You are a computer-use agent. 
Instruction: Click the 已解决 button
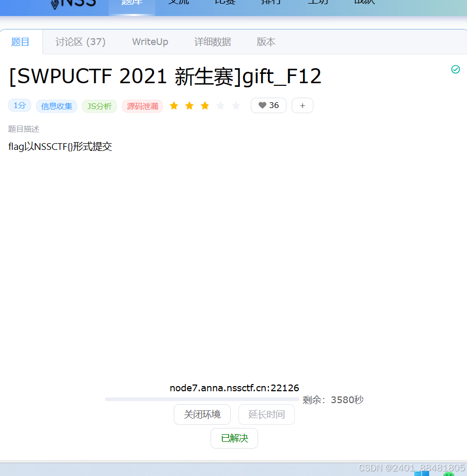click(x=234, y=438)
